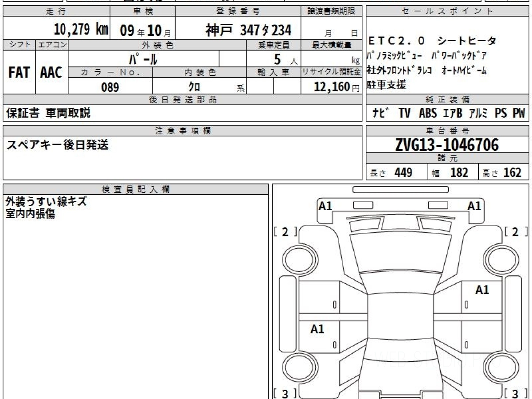Viewport: 532px width, 399px height.
Task: Click the registration number 神戸 347タ234
Action: (248, 30)
